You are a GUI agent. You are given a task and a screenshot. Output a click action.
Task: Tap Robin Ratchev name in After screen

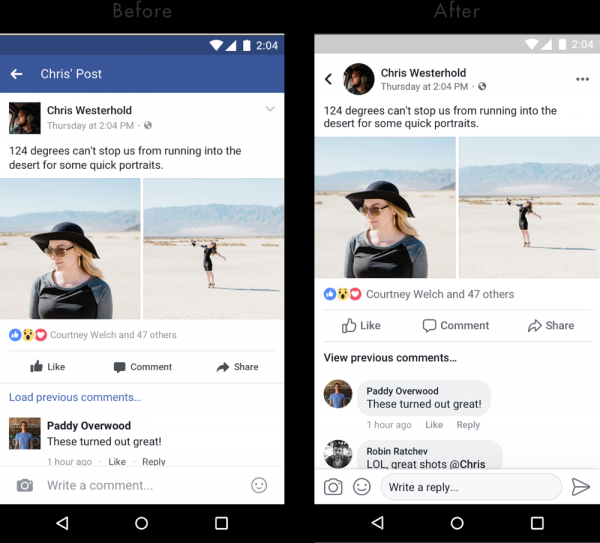pos(397,451)
